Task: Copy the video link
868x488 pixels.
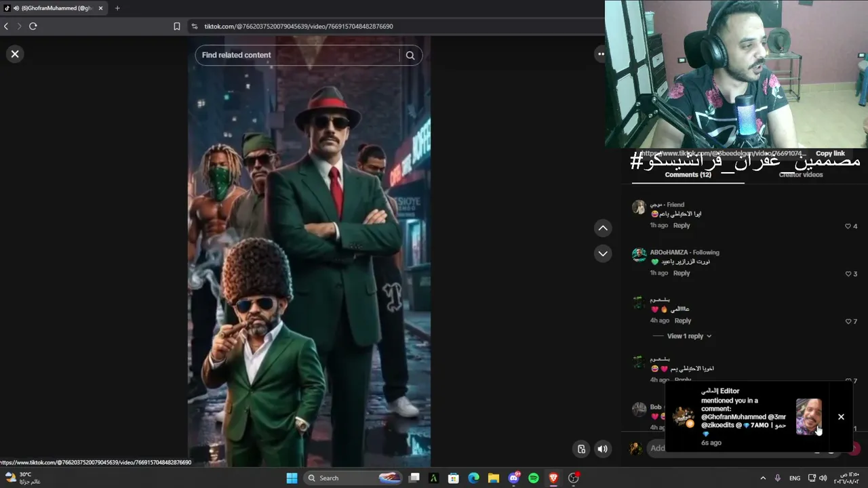Action: coord(830,154)
